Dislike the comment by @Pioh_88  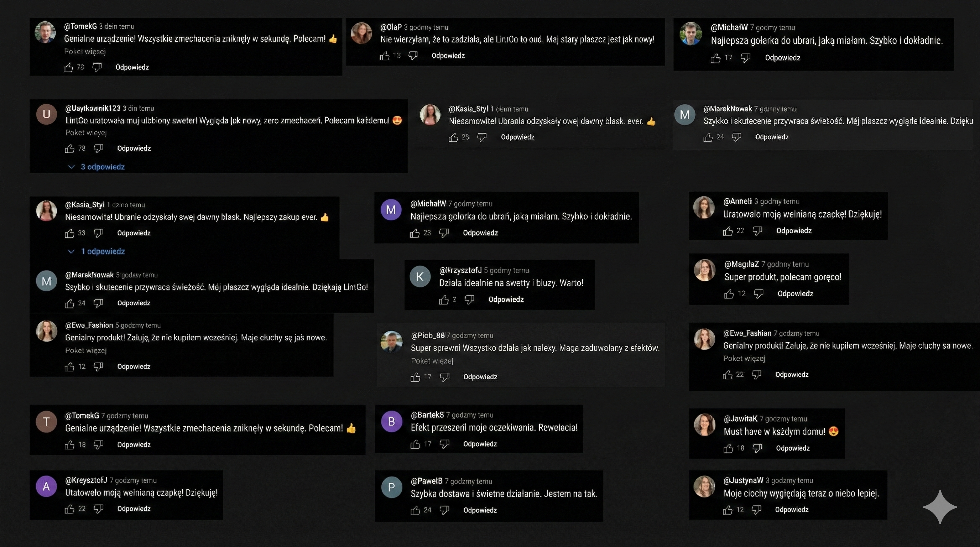click(444, 377)
